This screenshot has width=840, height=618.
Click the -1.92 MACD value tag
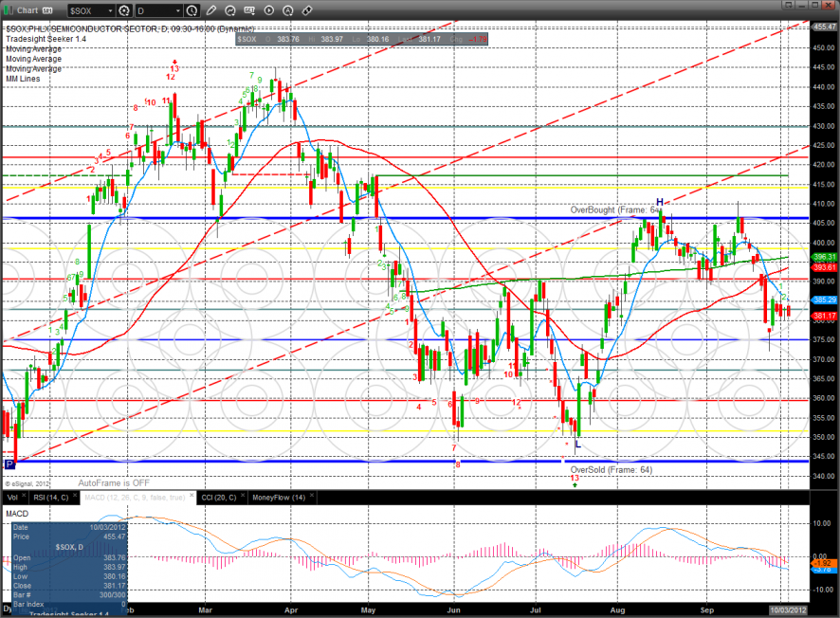pyautogui.click(x=822, y=563)
